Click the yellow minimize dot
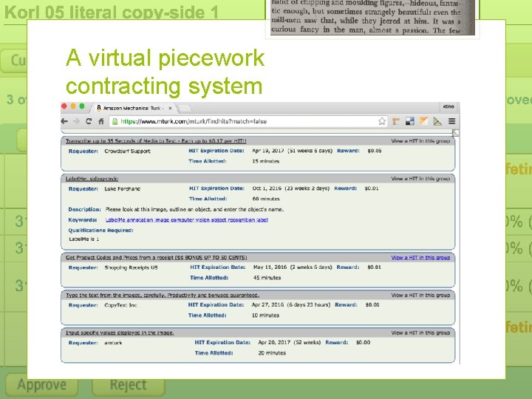The image size is (532, 399). click(x=73, y=106)
